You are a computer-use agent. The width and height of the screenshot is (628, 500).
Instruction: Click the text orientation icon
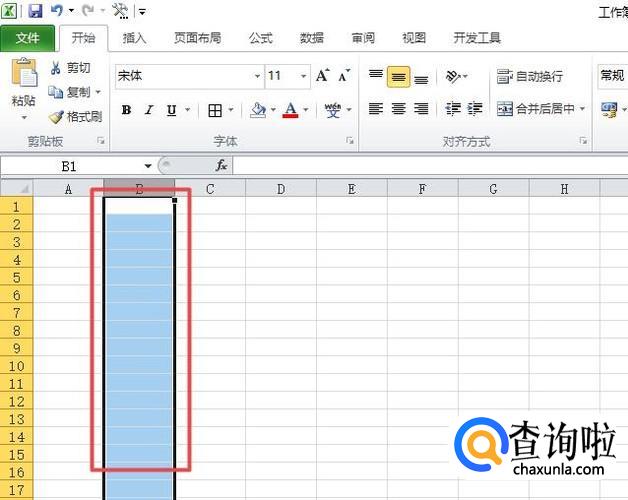point(453,76)
